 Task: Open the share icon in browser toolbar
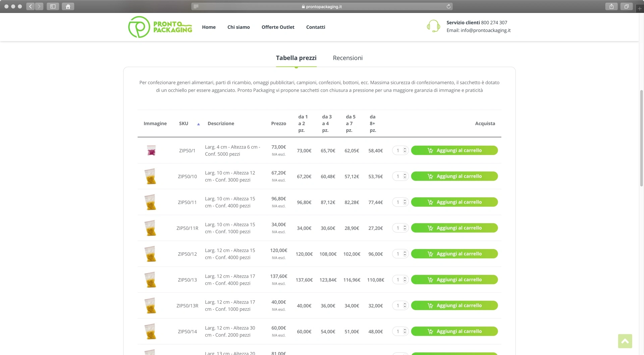[611, 6]
